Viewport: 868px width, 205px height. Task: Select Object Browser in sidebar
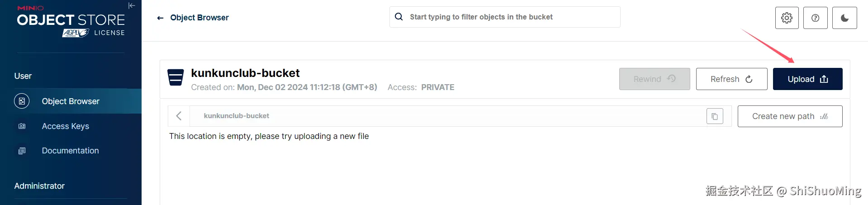click(71, 101)
